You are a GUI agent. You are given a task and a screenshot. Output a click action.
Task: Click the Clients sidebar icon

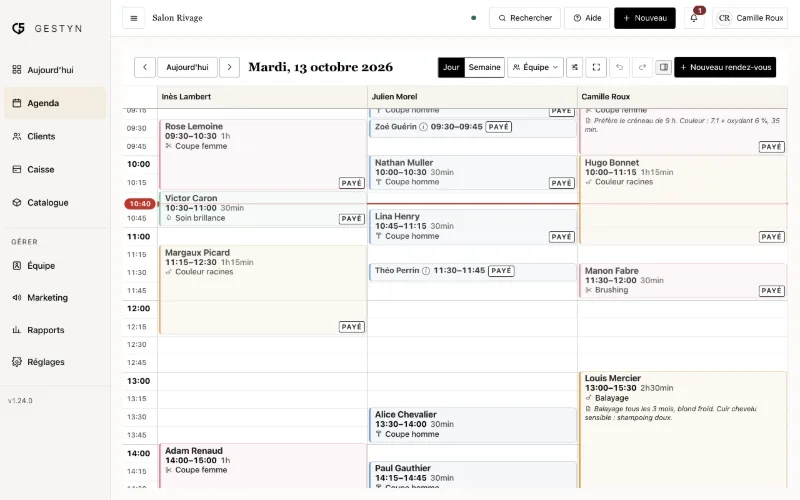17,136
